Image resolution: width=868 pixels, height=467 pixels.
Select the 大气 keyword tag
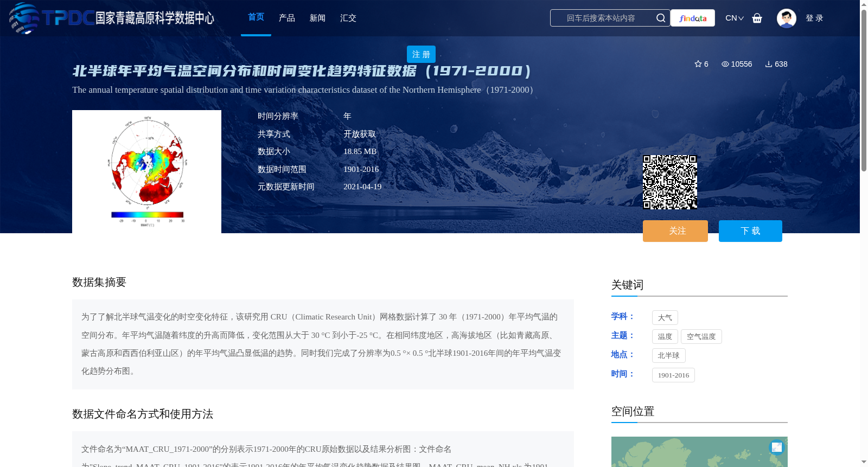[x=665, y=318]
